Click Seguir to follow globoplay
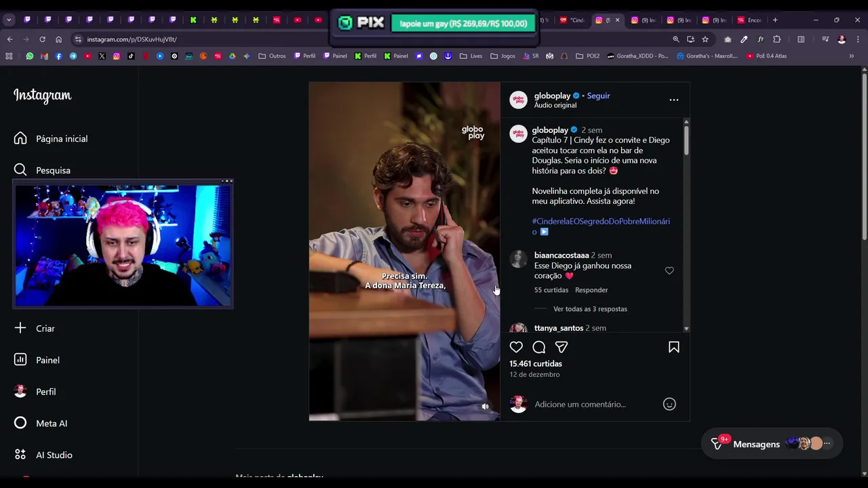868x488 pixels. tap(599, 96)
